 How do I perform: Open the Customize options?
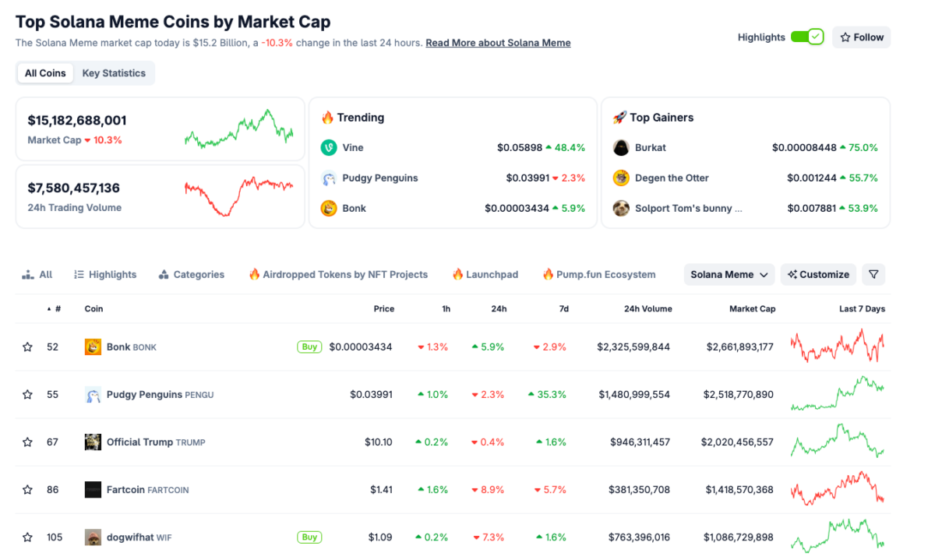pyautogui.click(x=818, y=274)
